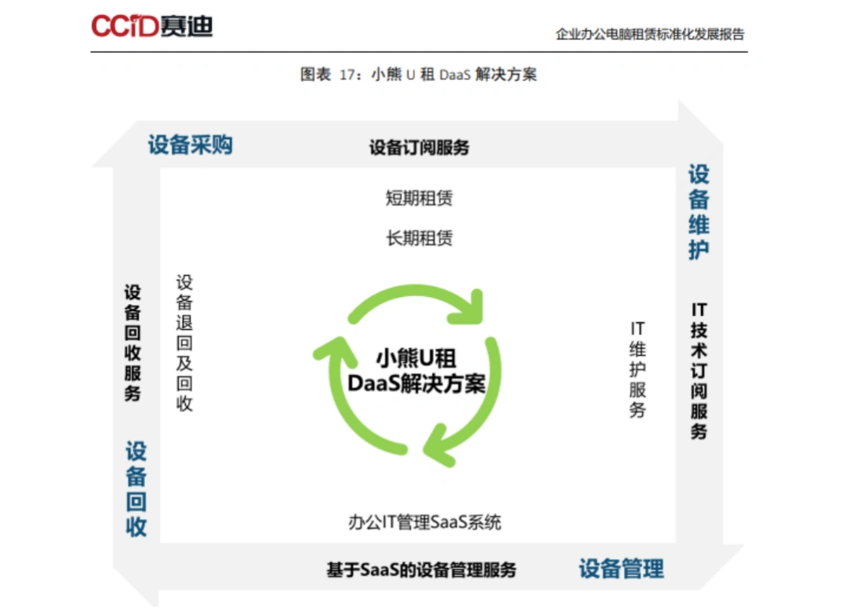
Task: Click the blue vertical heading 设备回收
Action: [136, 488]
